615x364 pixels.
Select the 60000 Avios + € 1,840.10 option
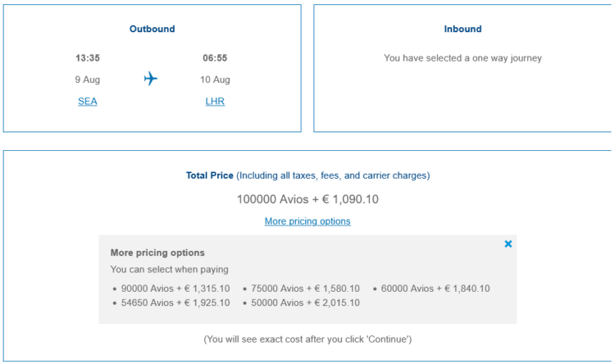pyautogui.click(x=435, y=289)
